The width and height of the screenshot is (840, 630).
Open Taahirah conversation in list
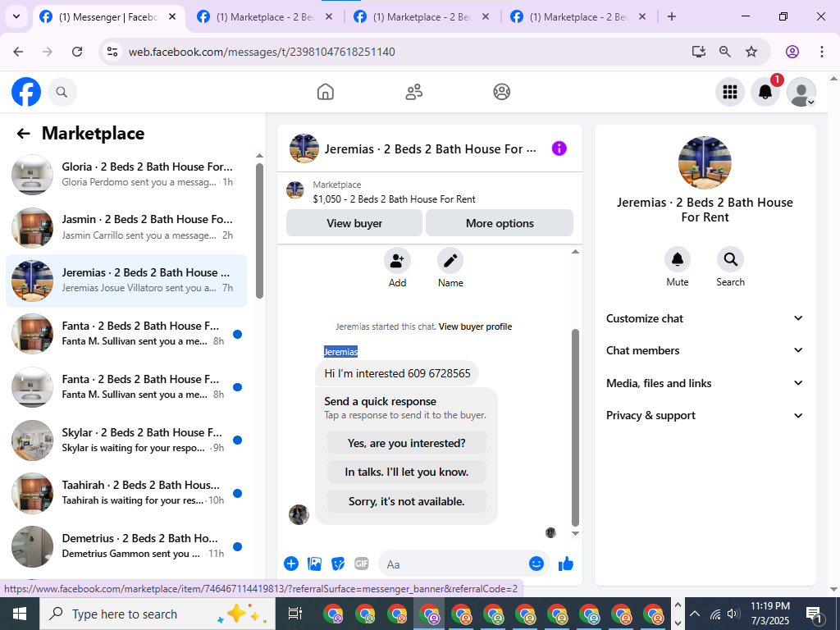click(x=127, y=493)
